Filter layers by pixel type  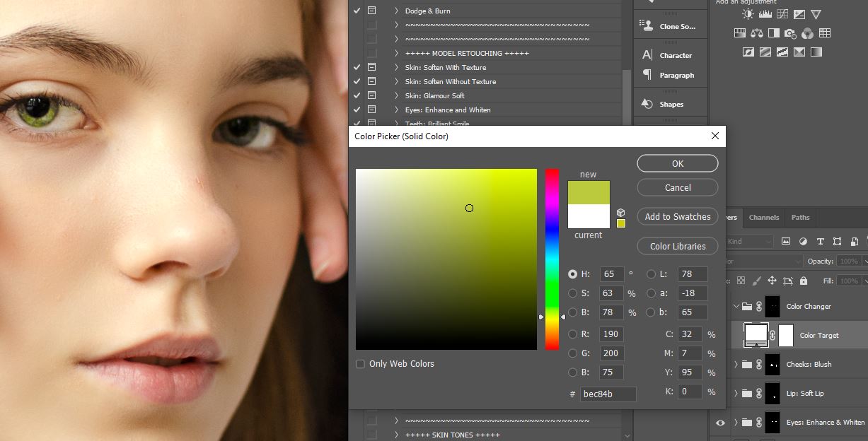[x=786, y=242]
